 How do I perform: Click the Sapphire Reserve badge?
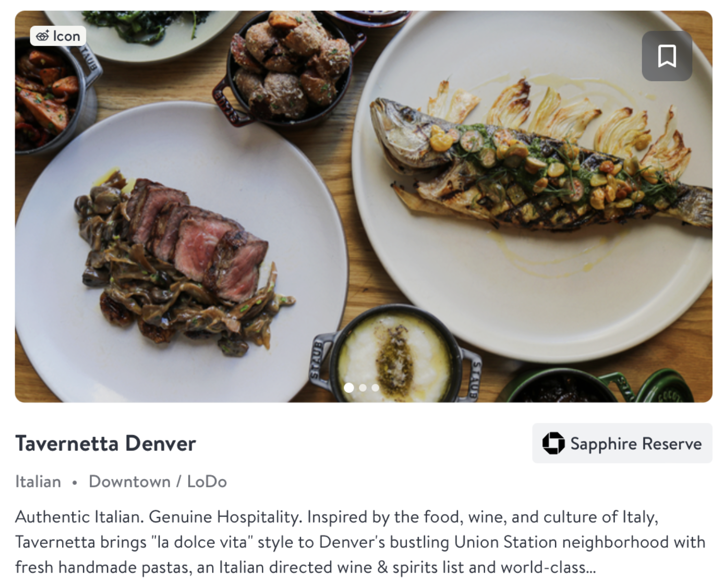click(622, 443)
